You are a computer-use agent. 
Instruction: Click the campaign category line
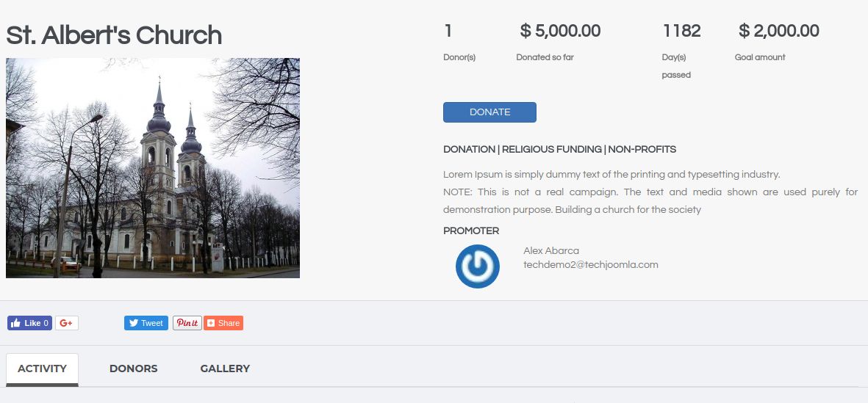click(559, 149)
